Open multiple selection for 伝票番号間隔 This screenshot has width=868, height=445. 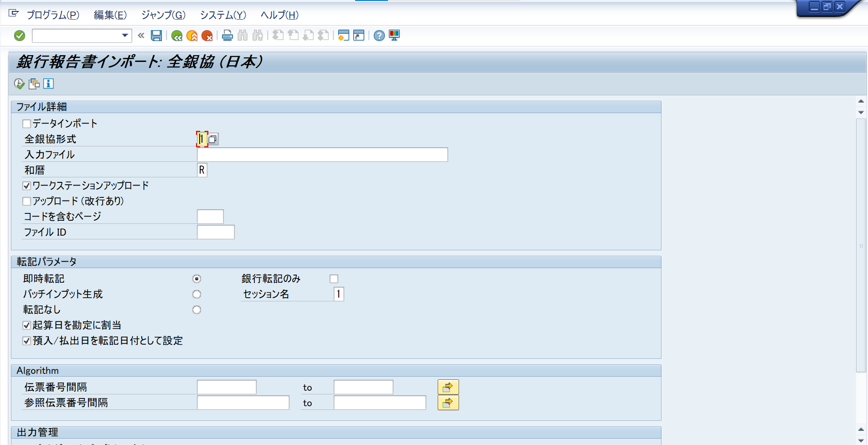(x=448, y=387)
